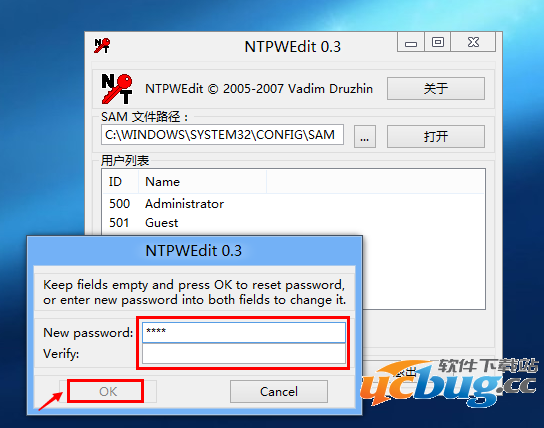Screen dimensions: 544x428
Task: Click user ID 500 in the list
Action: (119, 204)
